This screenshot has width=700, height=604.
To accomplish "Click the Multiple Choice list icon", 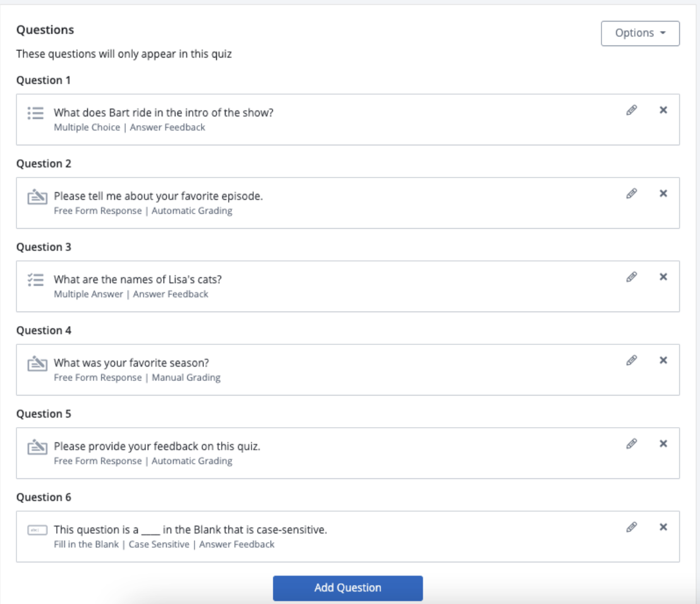I will click(36, 113).
